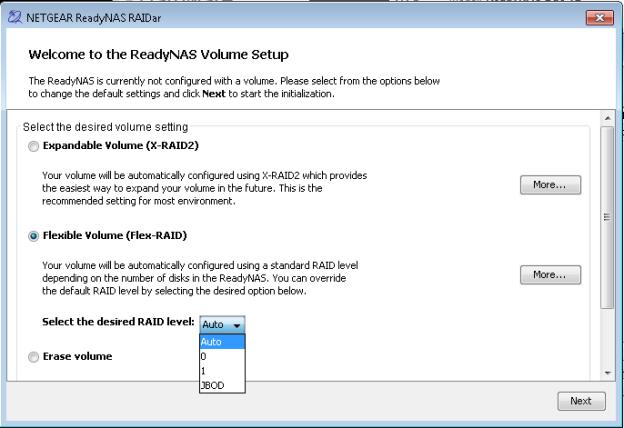The image size is (624, 428).
Task: Choose JBOD from RAID level list
Action: point(222,385)
